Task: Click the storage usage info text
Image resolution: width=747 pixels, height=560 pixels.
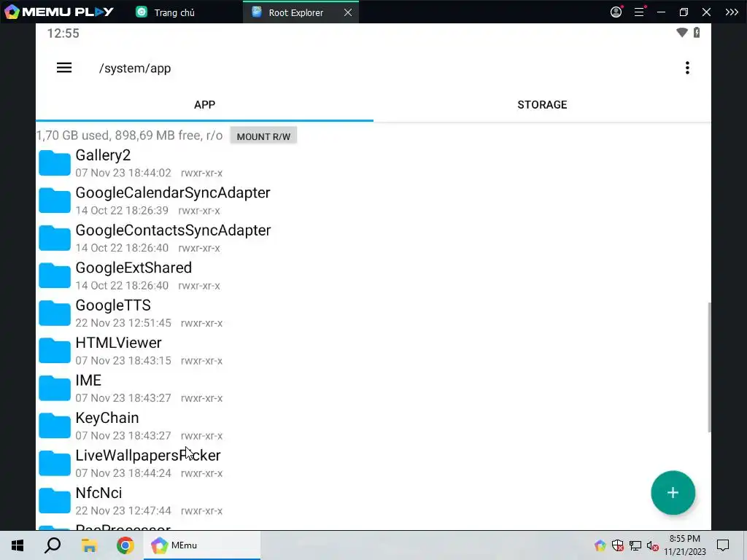Action: (130, 136)
